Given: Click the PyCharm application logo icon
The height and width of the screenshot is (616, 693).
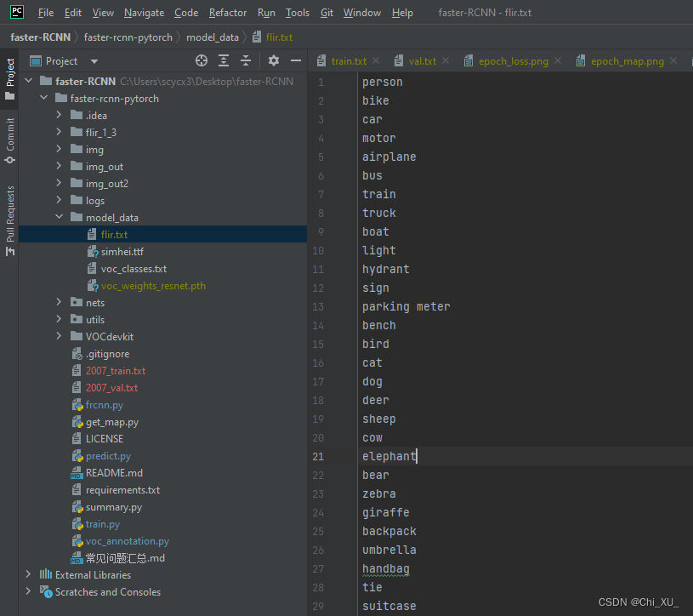Looking at the screenshot, I should [17, 12].
